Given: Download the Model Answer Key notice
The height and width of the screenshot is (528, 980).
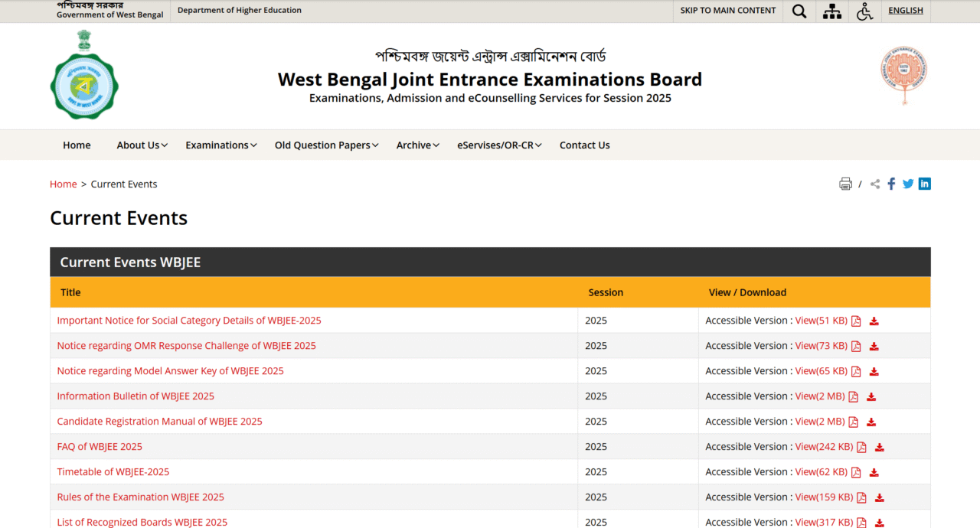Looking at the screenshot, I should (x=874, y=372).
